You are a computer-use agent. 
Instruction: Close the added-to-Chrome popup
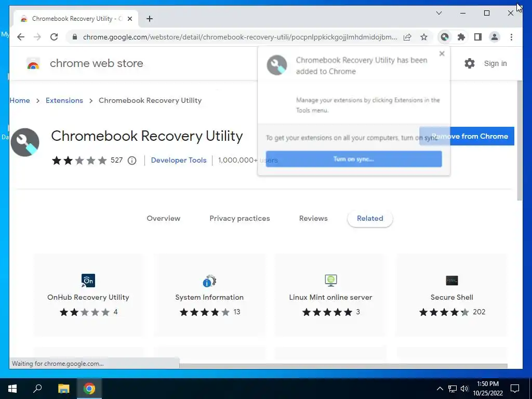tap(442, 54)
